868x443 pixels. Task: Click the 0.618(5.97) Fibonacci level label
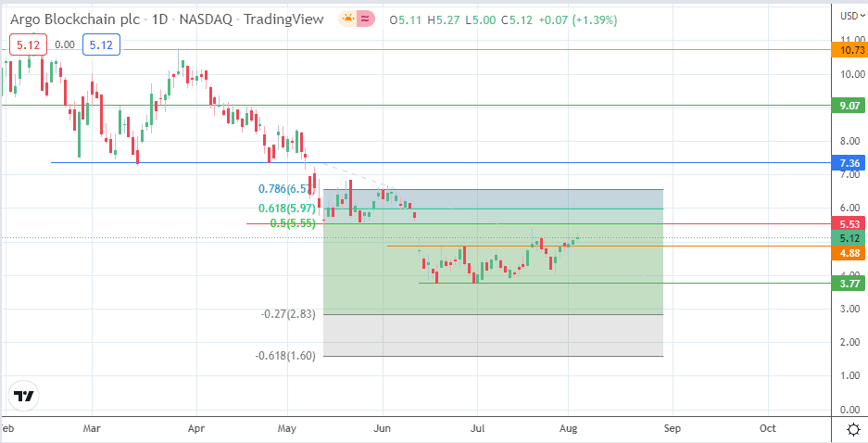pyautogui.click(x=287, y=209)
